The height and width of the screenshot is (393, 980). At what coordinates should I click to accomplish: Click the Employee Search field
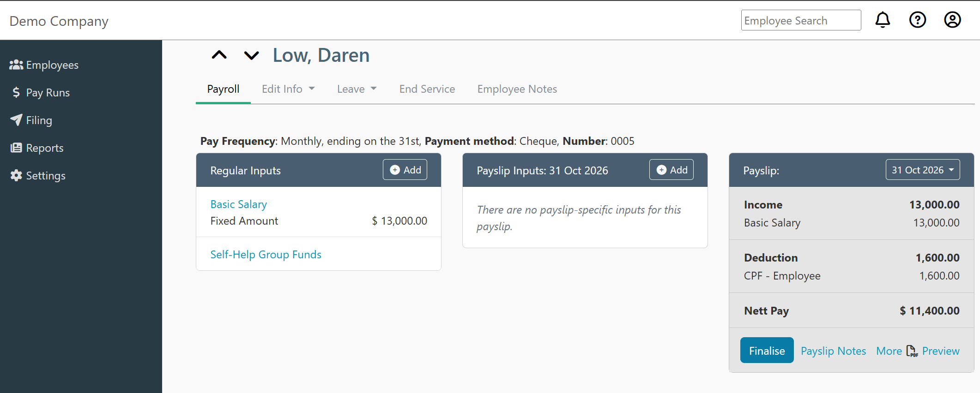(801, 20)
